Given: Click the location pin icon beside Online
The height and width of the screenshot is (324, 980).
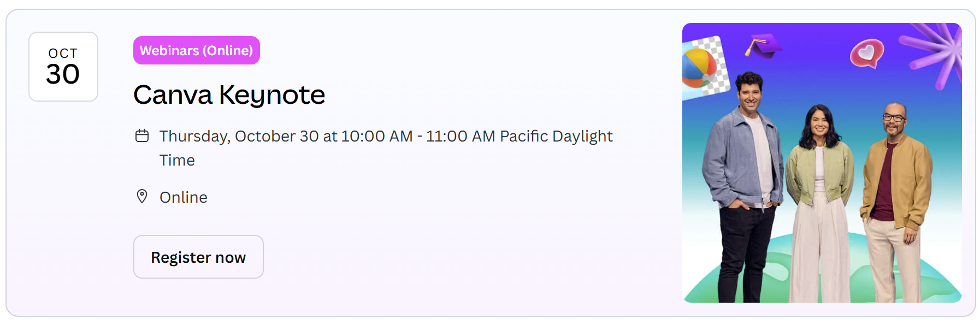Looking at the screenshot, I should tap(143, 197).
